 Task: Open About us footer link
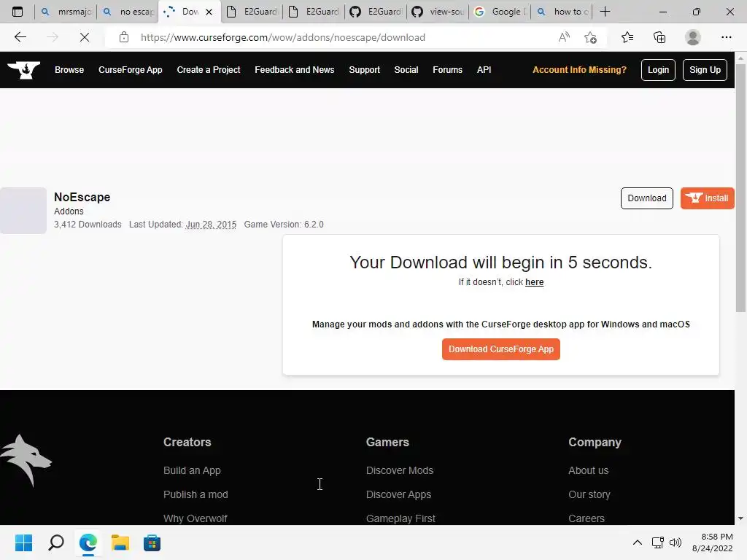click(589, 470)
